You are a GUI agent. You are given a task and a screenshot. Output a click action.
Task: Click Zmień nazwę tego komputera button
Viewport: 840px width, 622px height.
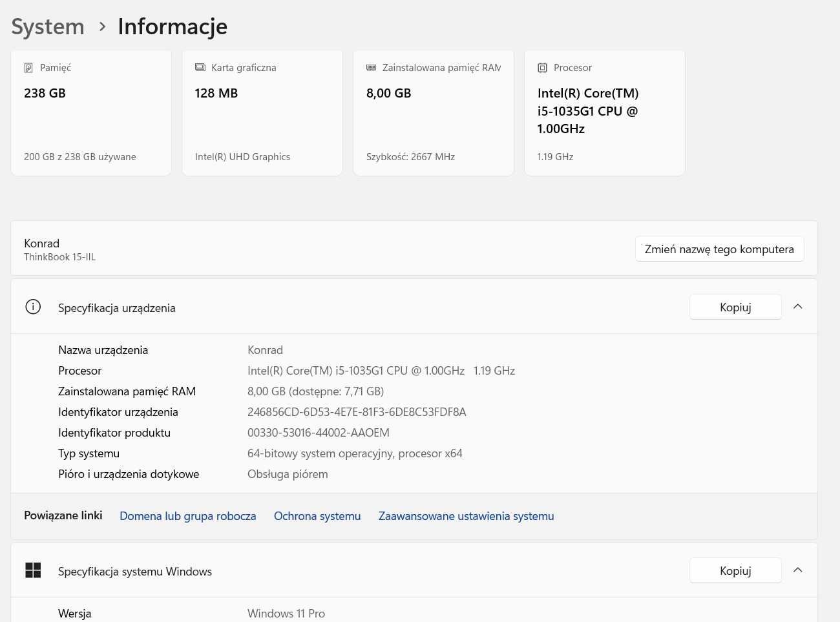(x=720, y=249)
